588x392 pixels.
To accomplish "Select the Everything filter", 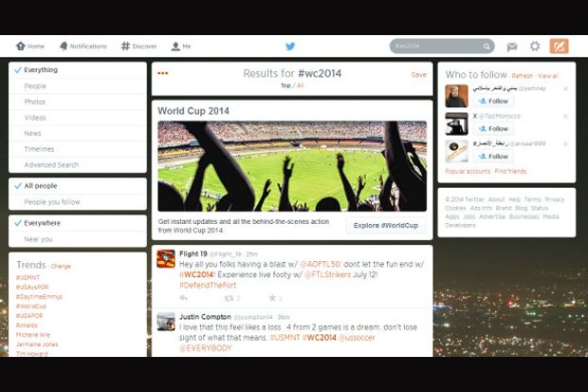I will [78, 70].
